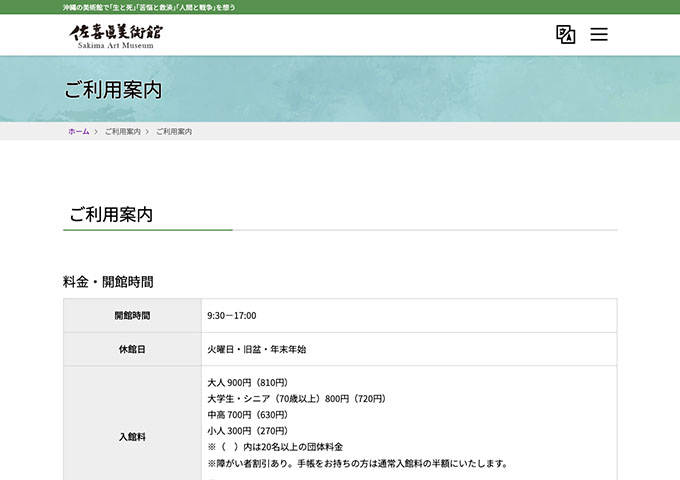This screenshot has height=480, width=680.
Task: Click the 20名以上の団体料金 note
Action: 275,447
